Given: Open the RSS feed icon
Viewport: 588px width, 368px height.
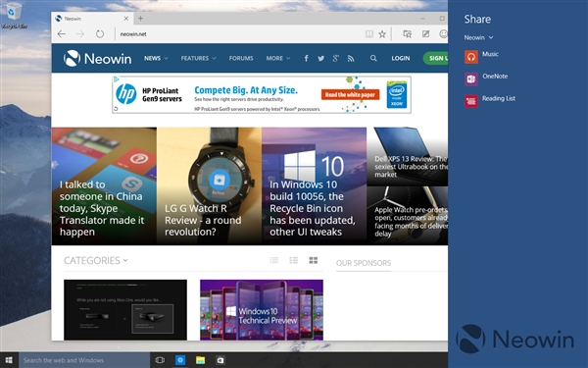Looking at the screenshot, I should coord(351,58).
